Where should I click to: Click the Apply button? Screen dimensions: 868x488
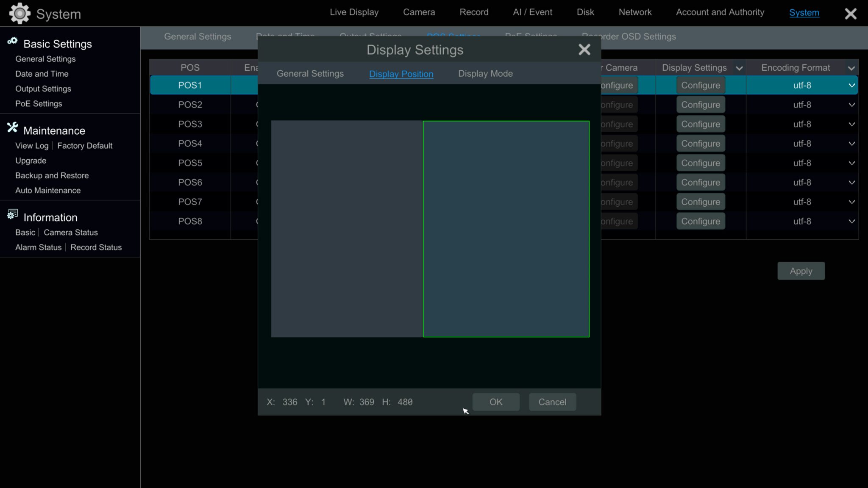coord(801,271)
